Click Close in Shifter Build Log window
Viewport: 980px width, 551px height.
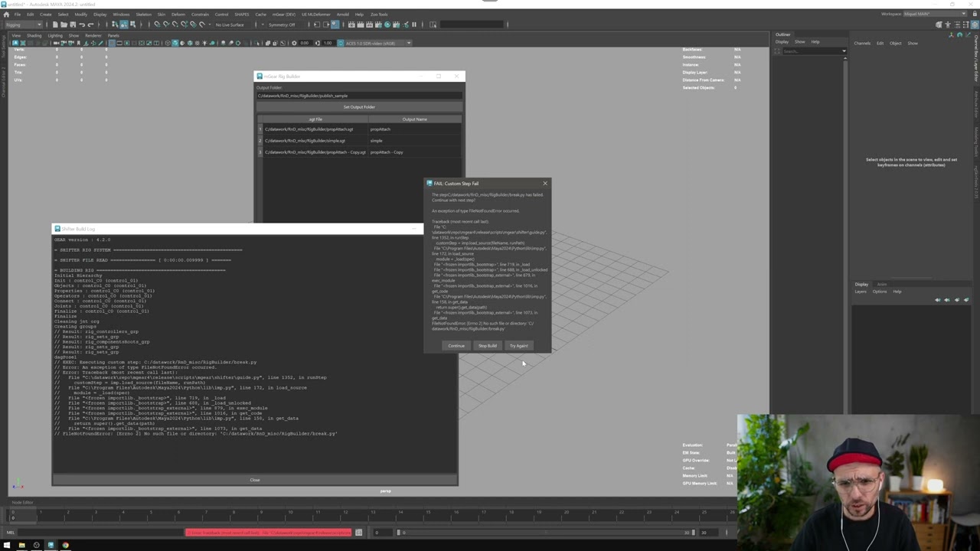coord(255,480)
